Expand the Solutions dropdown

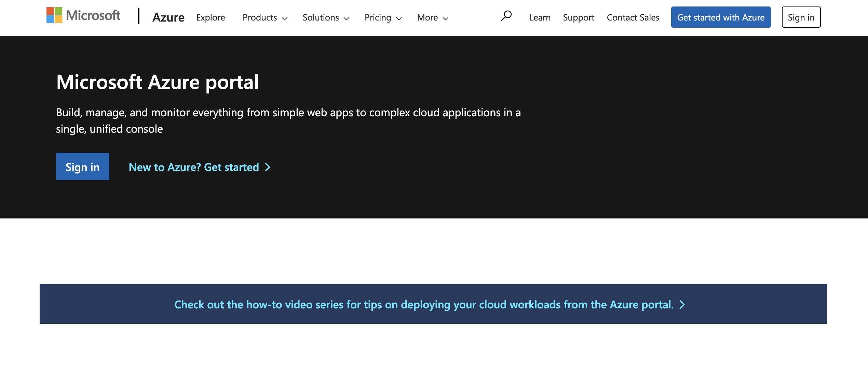326,17
